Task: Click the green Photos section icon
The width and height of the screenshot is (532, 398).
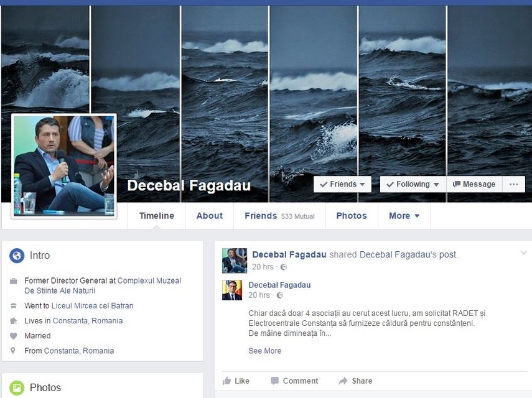Action: tap(17, 387)
